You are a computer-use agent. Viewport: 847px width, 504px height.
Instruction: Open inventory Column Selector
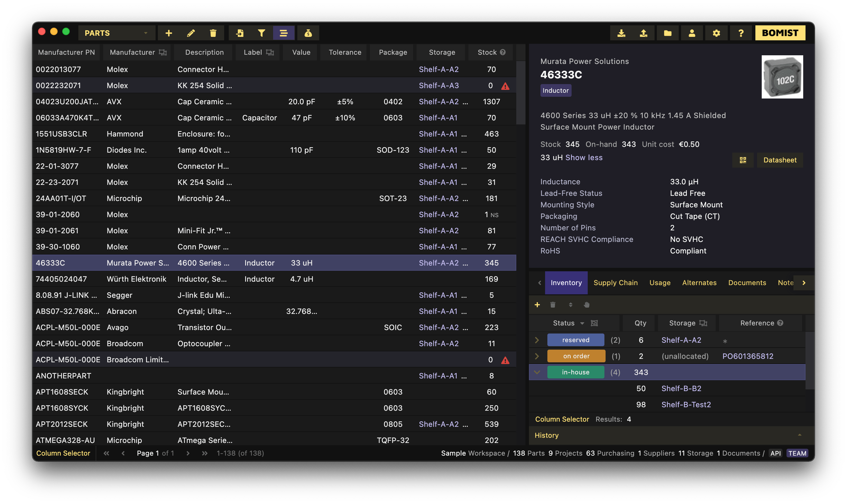561,419
